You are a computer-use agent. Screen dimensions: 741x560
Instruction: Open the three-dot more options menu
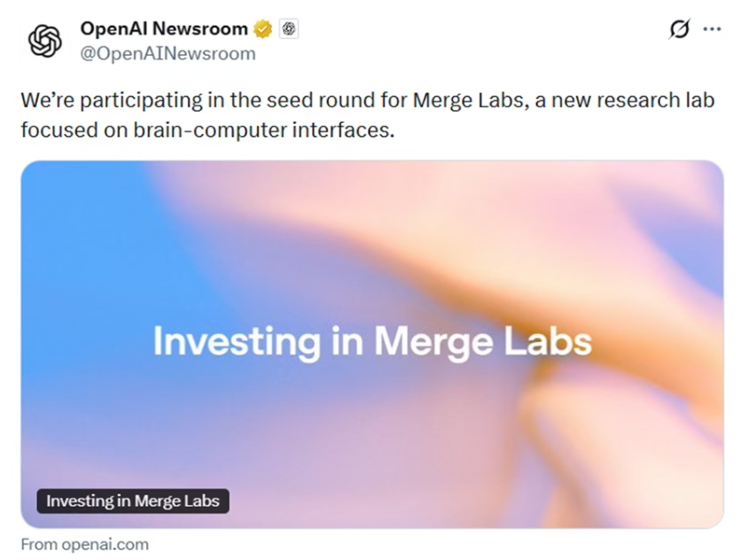pos(712,29)
